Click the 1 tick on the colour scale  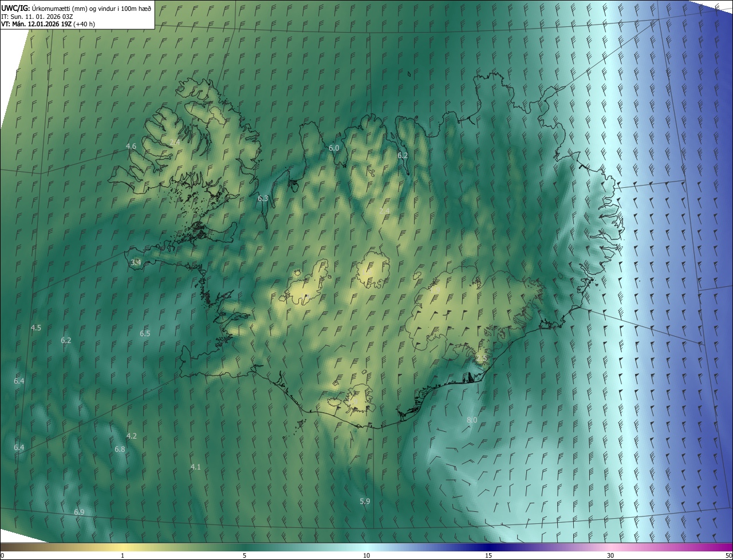[x=123, y=555]
